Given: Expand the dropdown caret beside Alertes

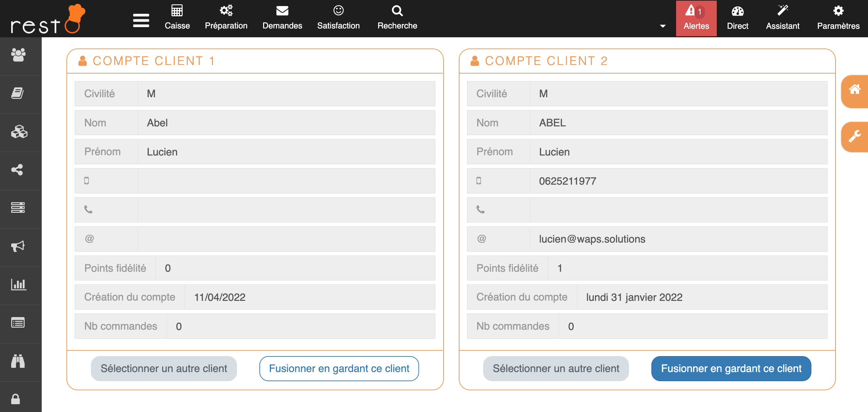Looking at the screenshot, I should click(x=663, y=26).
